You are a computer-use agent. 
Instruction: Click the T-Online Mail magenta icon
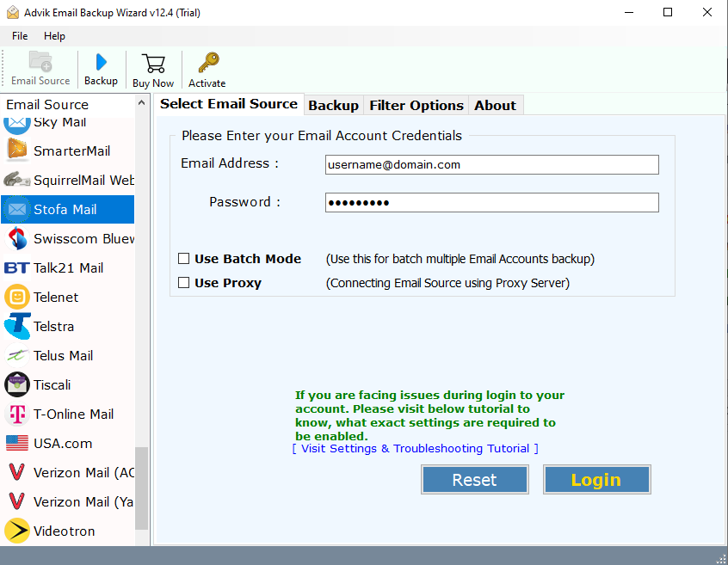pyautogui.click(x=17, y=414)
